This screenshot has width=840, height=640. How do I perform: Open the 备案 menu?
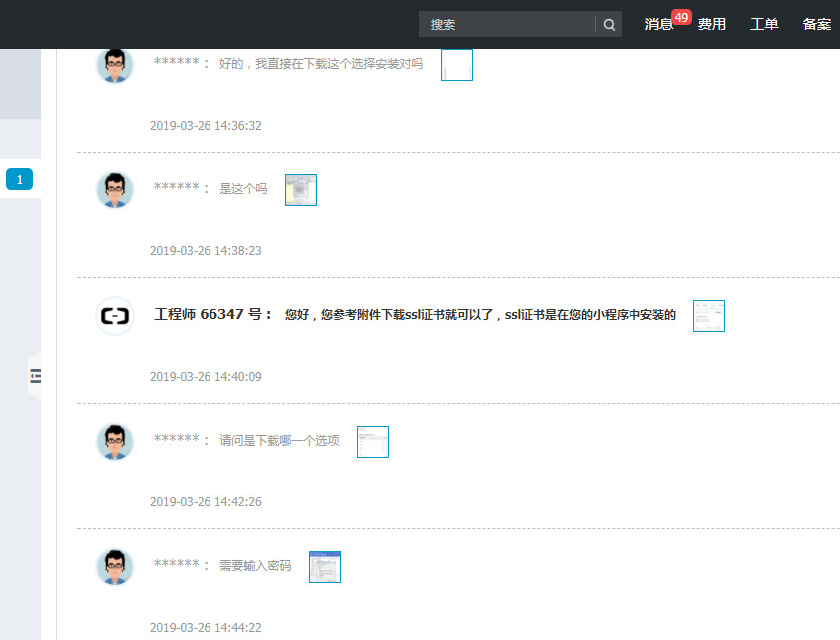click(816, 24)
